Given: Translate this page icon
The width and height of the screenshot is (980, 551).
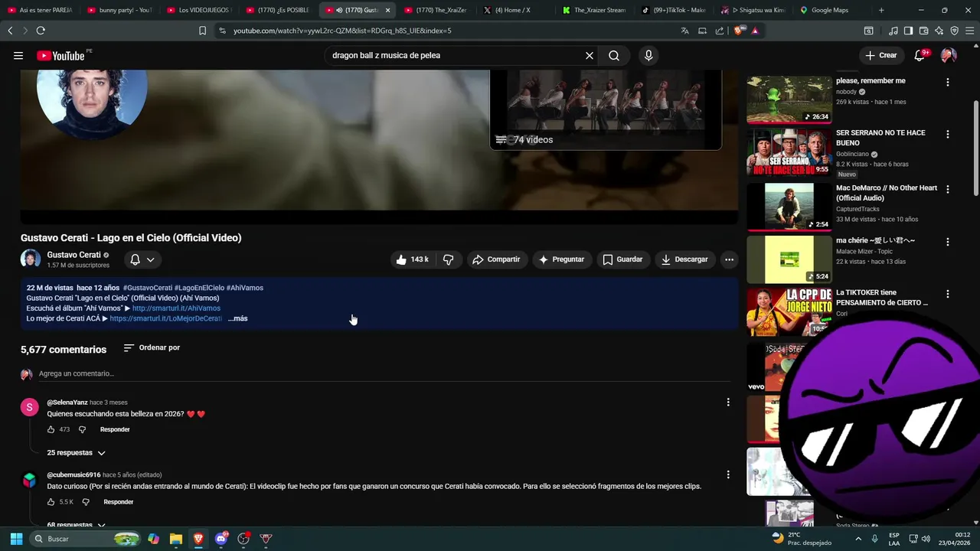Looking at the screenshot, I should coord(684,31).
